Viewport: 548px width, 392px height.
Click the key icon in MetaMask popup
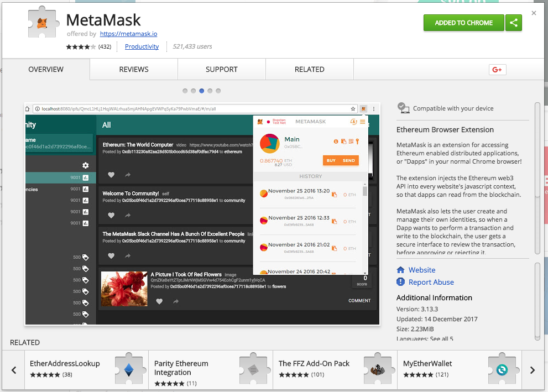pyautogui.click(x=357, y=141)
